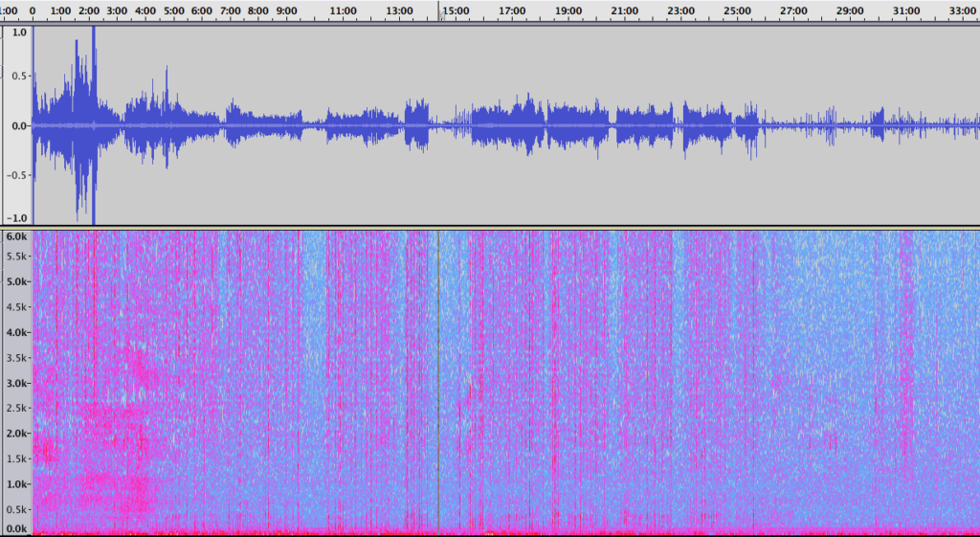Click the 1.5k spectrogram scale value

(x=17, y=459)
